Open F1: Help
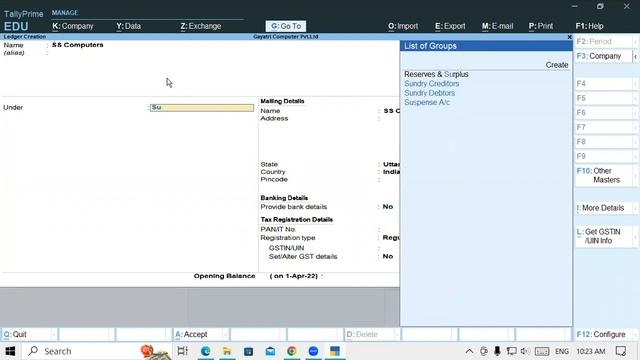Screen dimensions: 640x360 point(589,26)
